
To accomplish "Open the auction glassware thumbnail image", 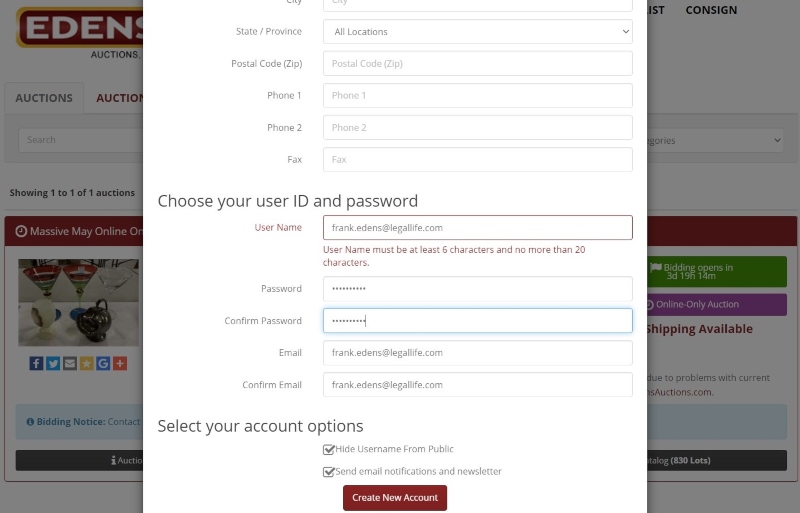I will (79, 303).
